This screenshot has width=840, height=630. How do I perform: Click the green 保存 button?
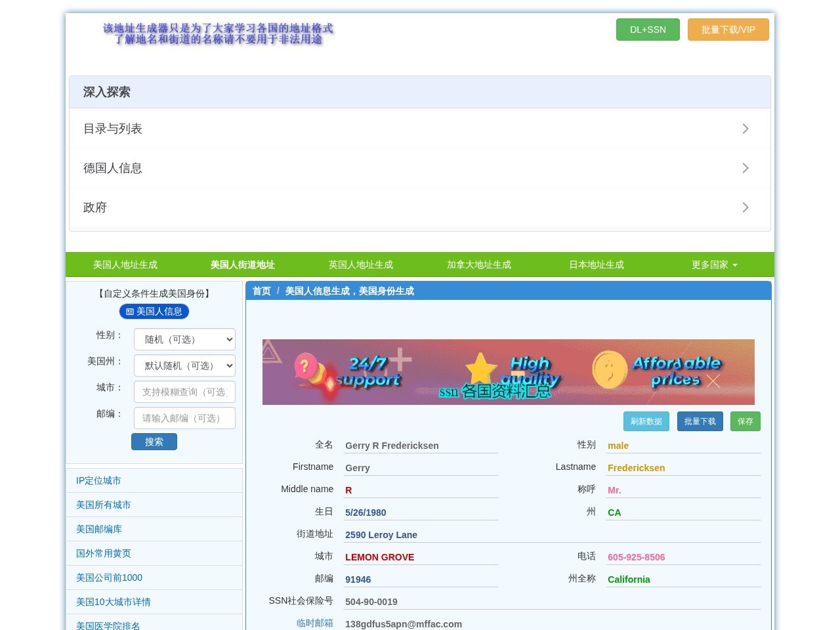coord(745,421)
